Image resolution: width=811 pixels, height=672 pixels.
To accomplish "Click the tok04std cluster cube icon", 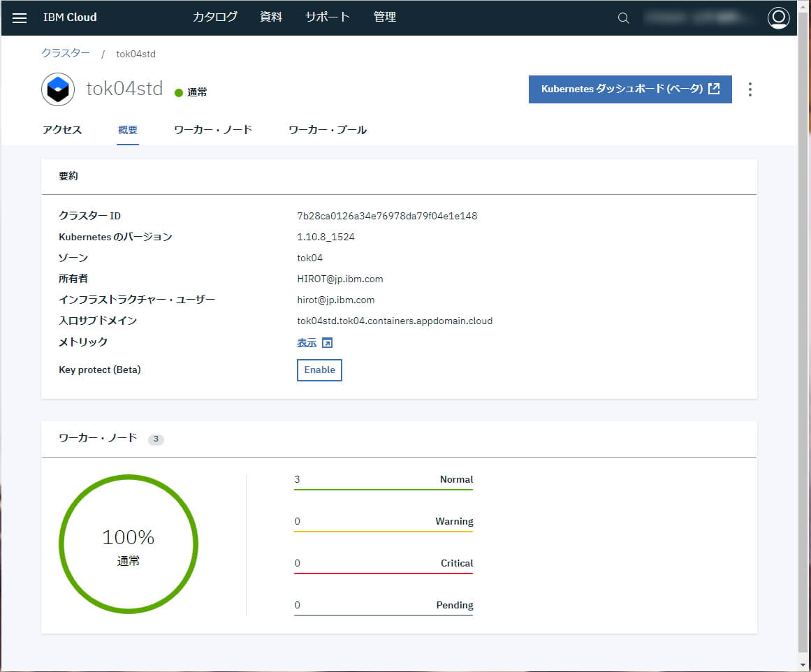I will [x=58, y=89].
